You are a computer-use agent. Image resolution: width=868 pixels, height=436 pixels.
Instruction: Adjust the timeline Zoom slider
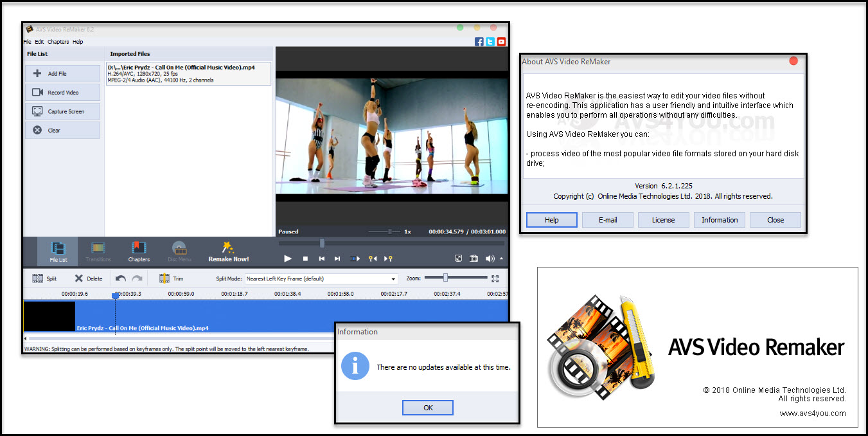point(445,278)
